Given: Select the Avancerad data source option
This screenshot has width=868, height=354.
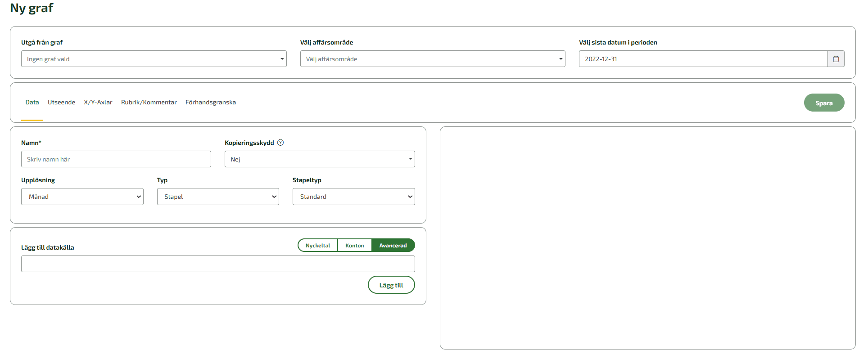Looking at the screenshot, I should click(393, 246).
